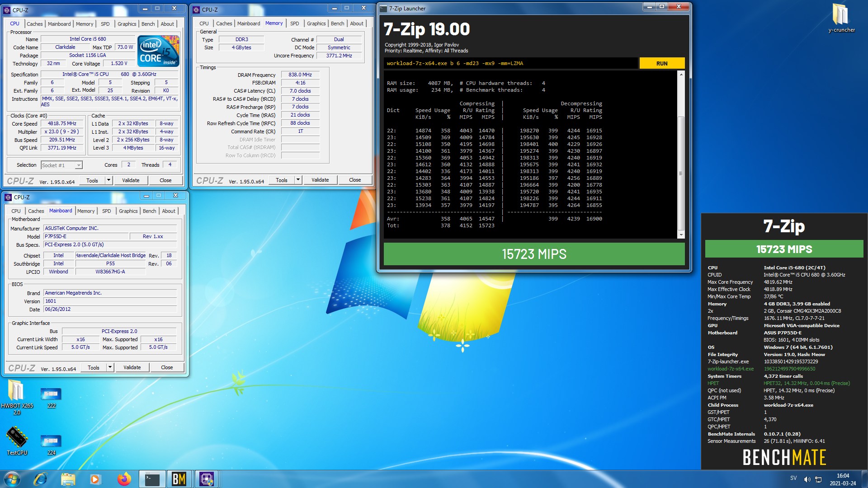Open the volume speaker tray icon
This screenshot has height=488, width=868.
coord(807,479)
